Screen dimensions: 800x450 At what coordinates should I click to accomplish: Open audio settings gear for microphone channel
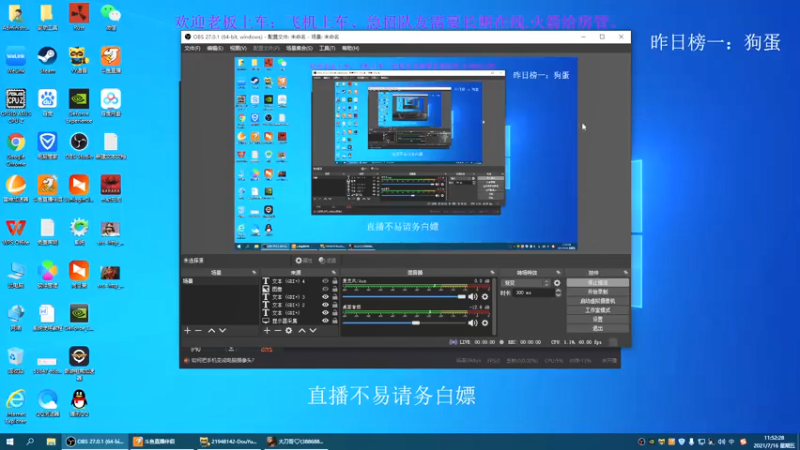tap(485, 296)
